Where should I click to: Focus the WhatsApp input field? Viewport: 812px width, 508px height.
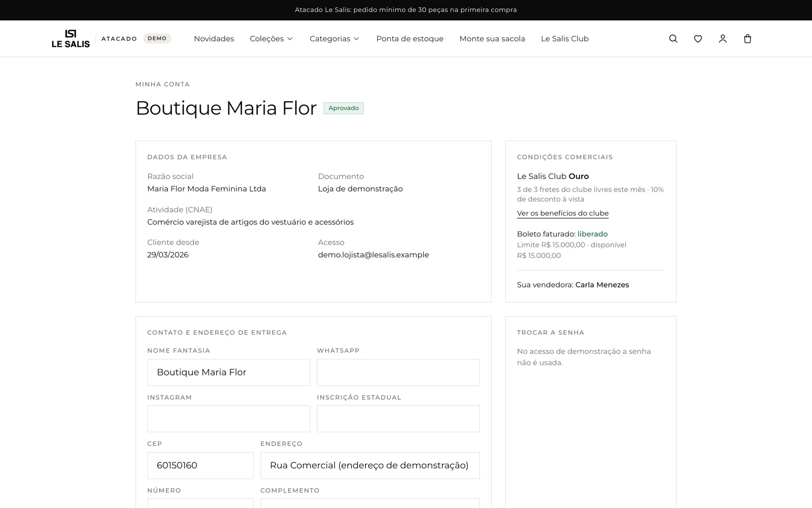point(398,372)
